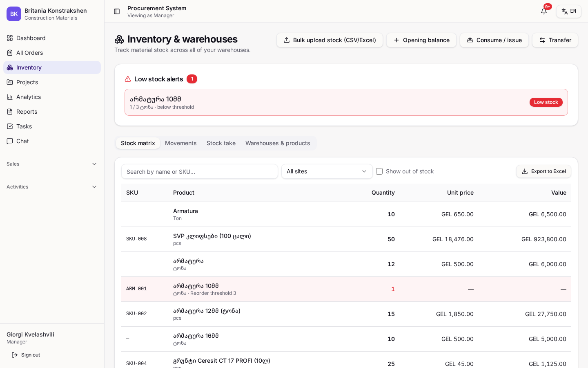Viewport: 588px width, 368px height.
Task: Click the All Orders clipboard icon
Action: click(x=10, y=53)
